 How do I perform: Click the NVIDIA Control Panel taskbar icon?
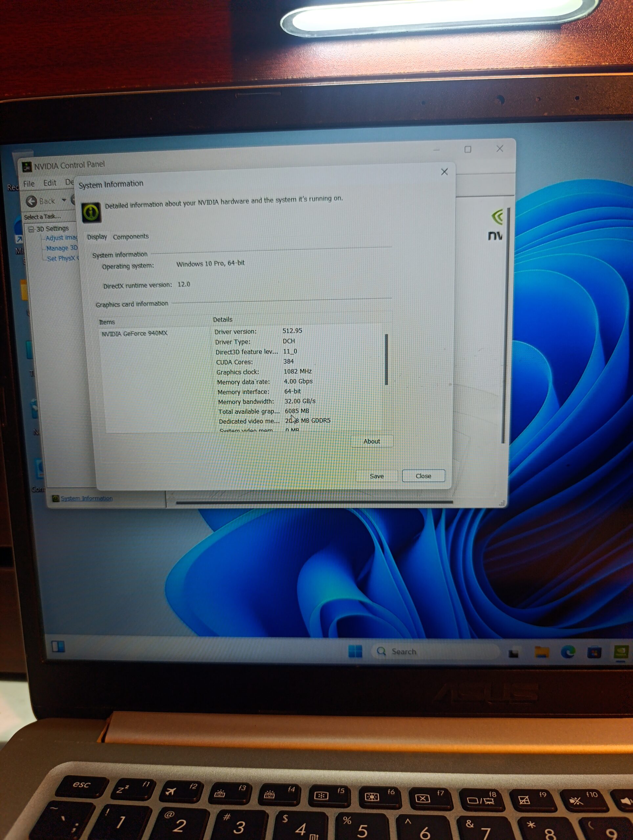[x=621, y=652]
